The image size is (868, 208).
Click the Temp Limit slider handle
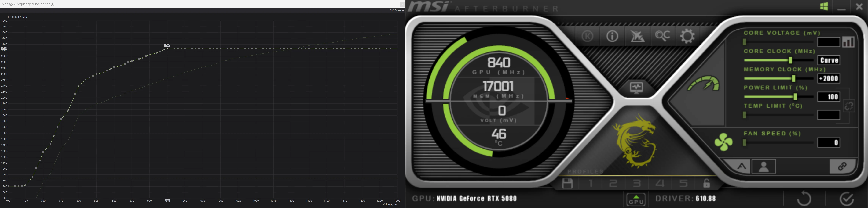pos(745,115)
